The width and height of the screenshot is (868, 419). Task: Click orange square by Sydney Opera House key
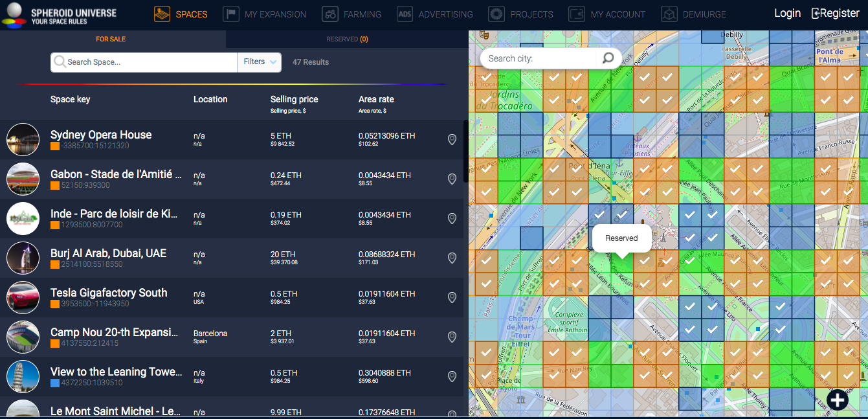click(55, 146)
